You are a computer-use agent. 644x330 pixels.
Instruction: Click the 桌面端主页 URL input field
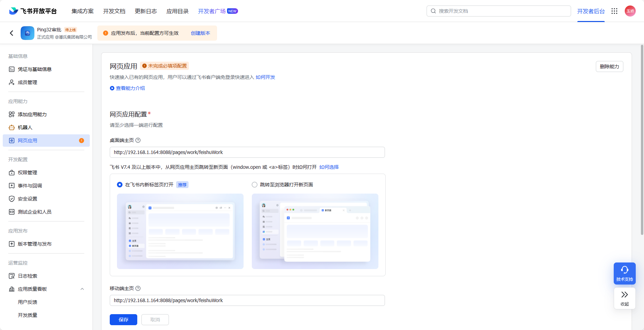tap(247, 152)
